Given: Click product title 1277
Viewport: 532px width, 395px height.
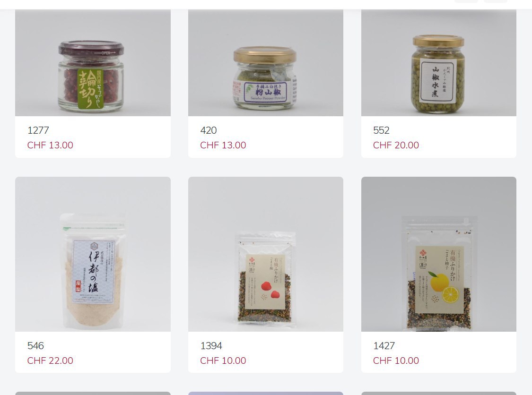Looking at the screenshot, I should 38,130.
